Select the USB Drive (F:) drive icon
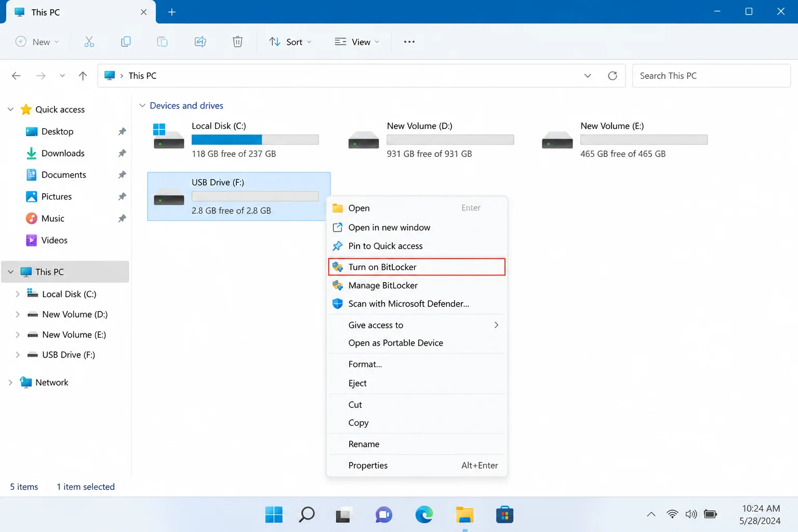The height and width of the screenshot is (532, 798). (169, 196)
